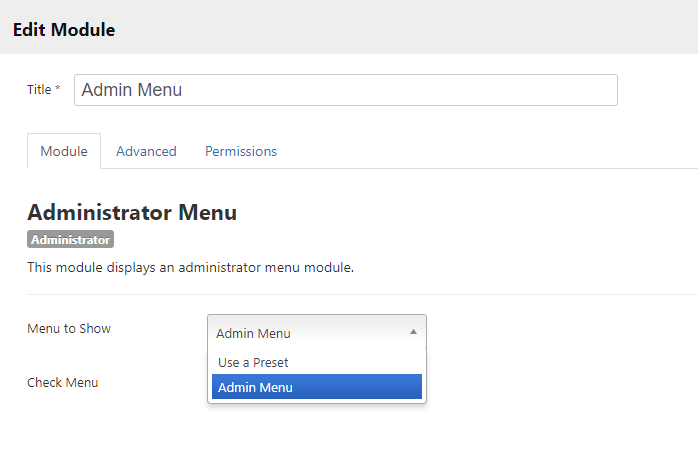
Task: Click the Edit Module header title
Action: [x=64, y=30]
